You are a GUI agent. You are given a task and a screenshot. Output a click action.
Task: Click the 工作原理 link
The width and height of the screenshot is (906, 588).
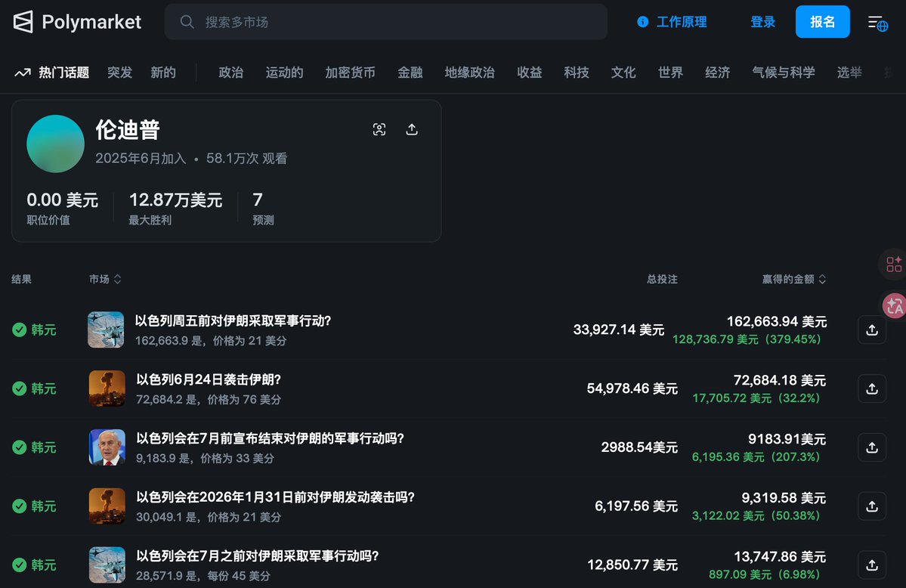pos(682,22)
